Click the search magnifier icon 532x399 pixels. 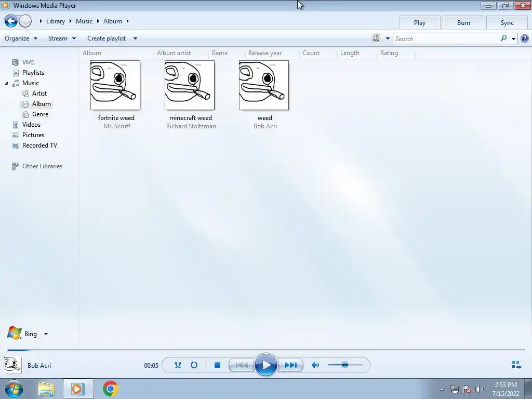503,38
